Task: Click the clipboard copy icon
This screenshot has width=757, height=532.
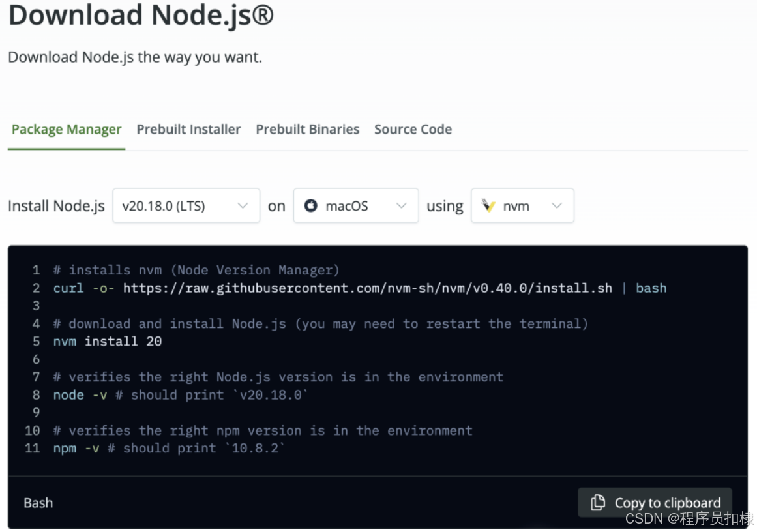Action: click(598, 503)
